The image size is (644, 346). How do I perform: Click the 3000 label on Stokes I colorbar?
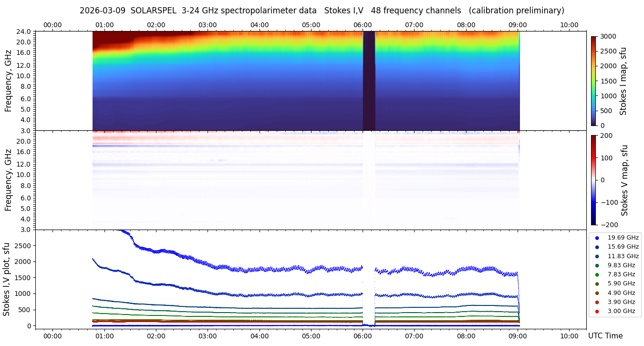(x=607, y=36)
